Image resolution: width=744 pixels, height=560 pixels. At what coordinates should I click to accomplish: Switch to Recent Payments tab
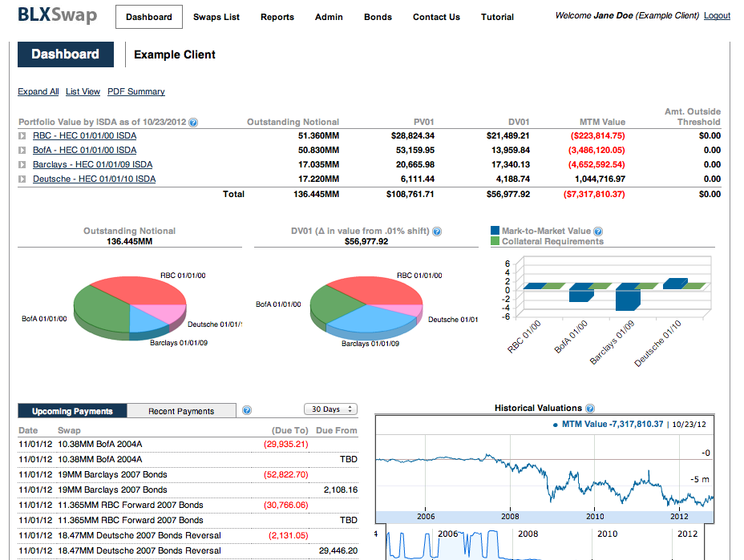coord(181,411)
